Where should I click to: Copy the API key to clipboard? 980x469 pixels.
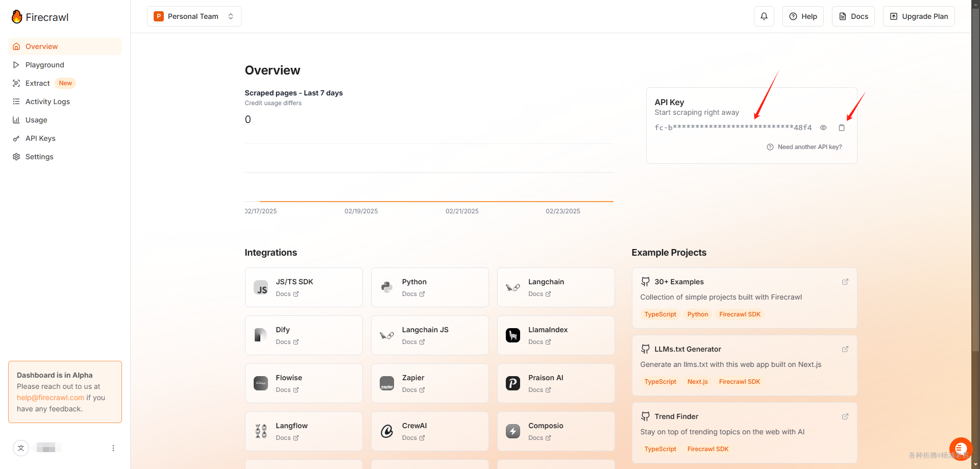coord(842,128)
